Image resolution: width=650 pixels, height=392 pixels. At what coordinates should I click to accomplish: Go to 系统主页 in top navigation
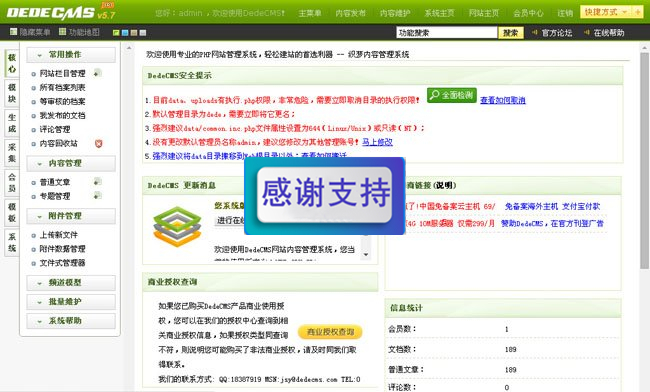click(439, 13)
